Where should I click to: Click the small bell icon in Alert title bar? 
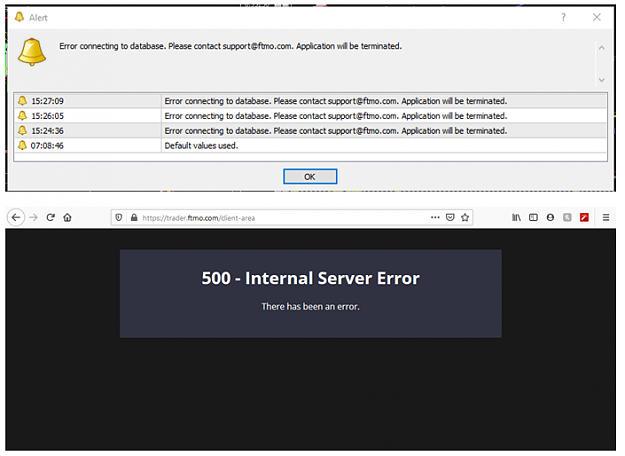click(x=19, y=17)
